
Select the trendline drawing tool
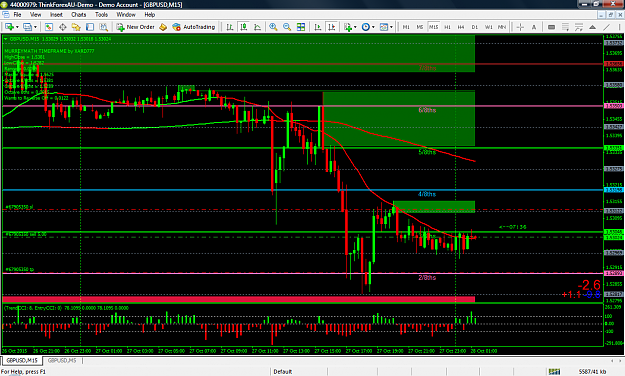607,27
